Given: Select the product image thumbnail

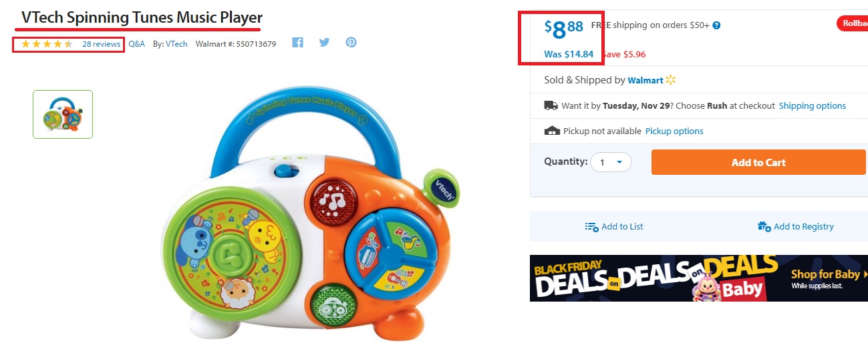Looking at the screenshot, I should [63, 114].
